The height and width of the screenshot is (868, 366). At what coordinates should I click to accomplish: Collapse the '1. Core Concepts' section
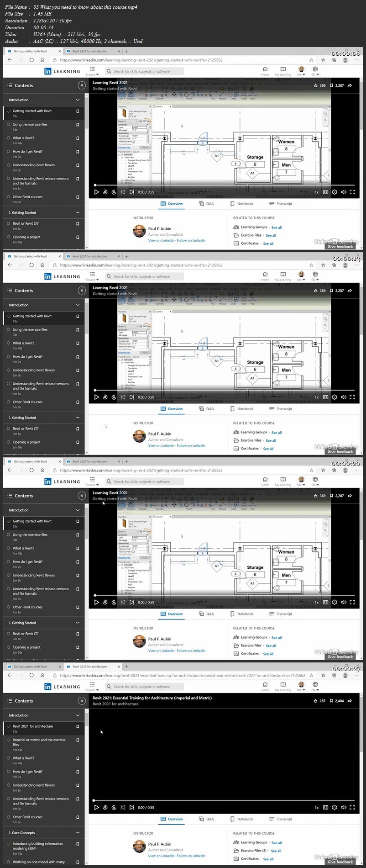point(78,833)
